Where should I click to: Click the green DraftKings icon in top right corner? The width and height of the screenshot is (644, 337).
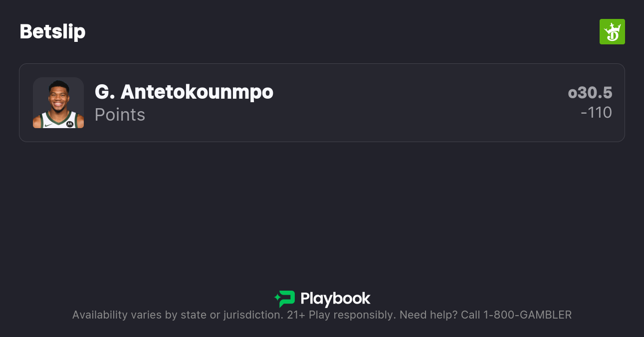point(612,31)
